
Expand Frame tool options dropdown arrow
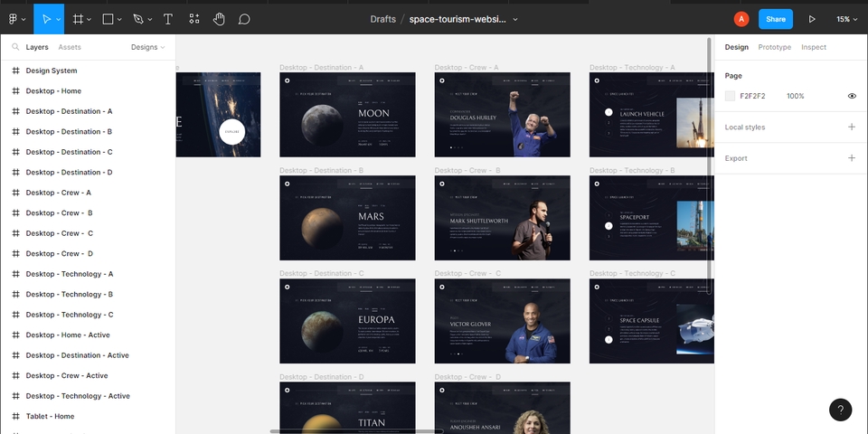90,19
